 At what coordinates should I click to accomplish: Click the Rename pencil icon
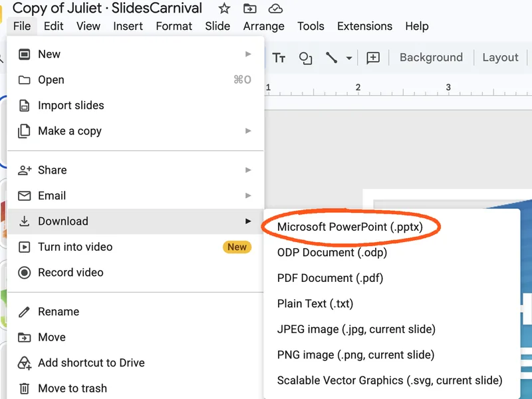click(x=24, y=312)
